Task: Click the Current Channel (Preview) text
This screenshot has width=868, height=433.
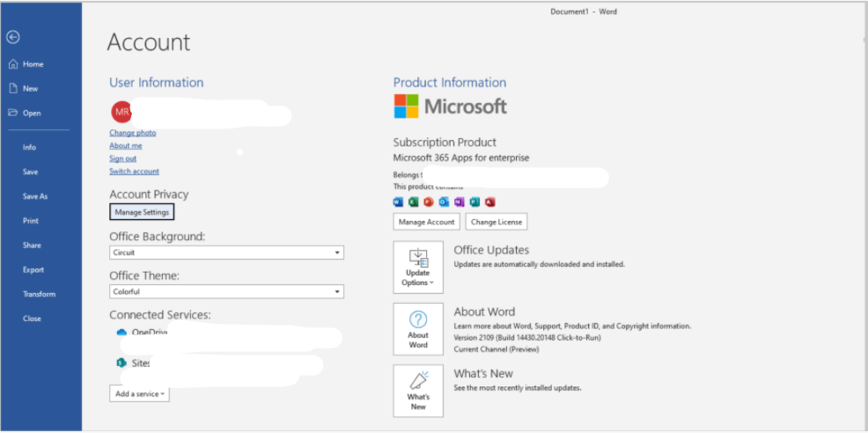Action: point(497,349)
